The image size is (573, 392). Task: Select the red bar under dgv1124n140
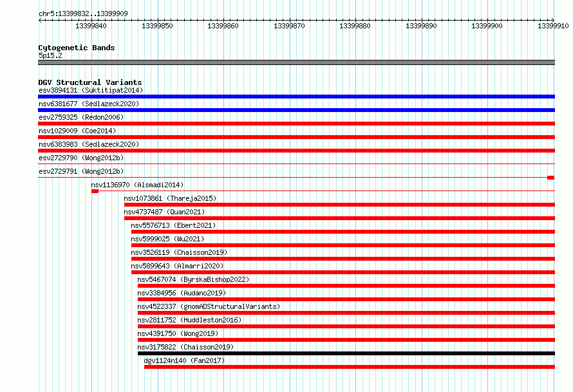click(x=350, y=367)
